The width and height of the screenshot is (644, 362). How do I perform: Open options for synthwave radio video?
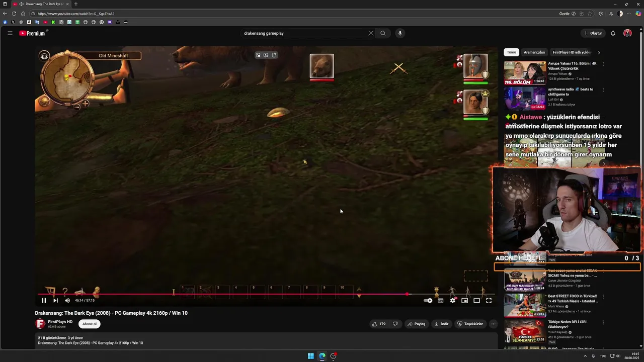click(x=603, y=89)
